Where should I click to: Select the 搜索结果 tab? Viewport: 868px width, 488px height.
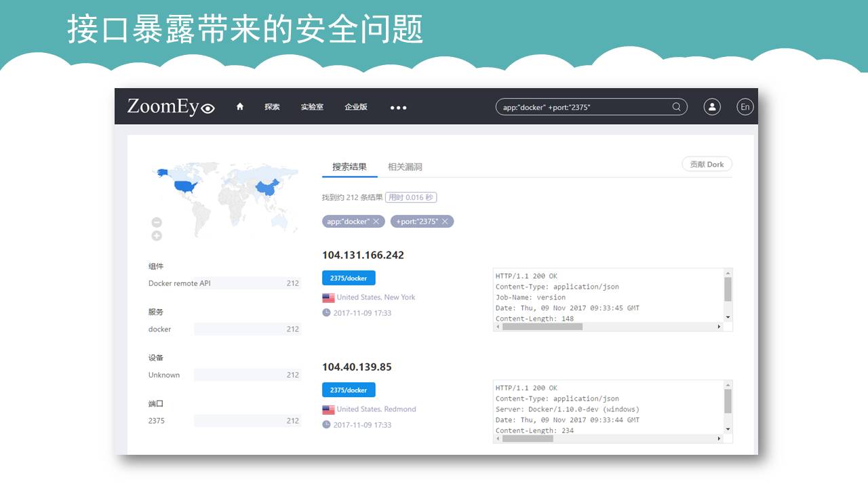349,167
